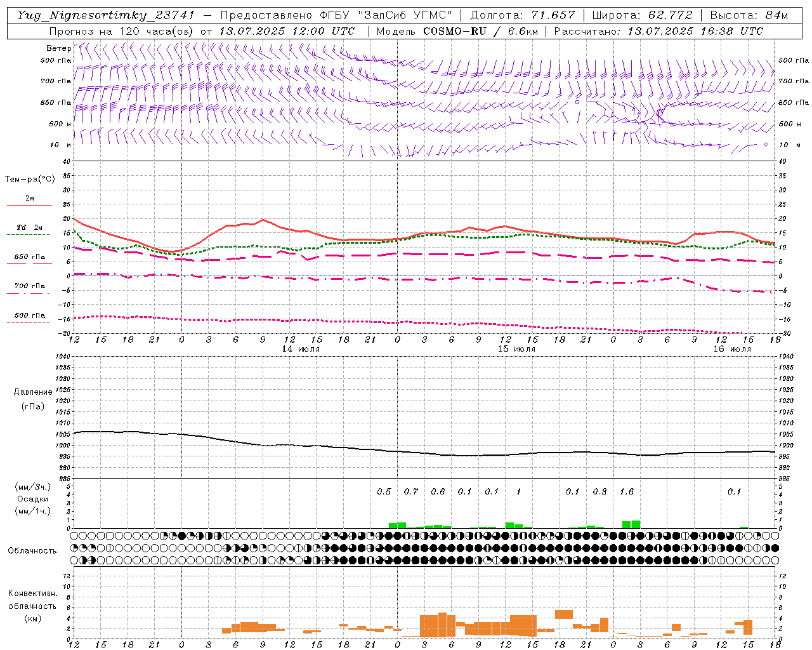
Task: Click the 1.6 precipitation total
Action: tap(627, 492)
